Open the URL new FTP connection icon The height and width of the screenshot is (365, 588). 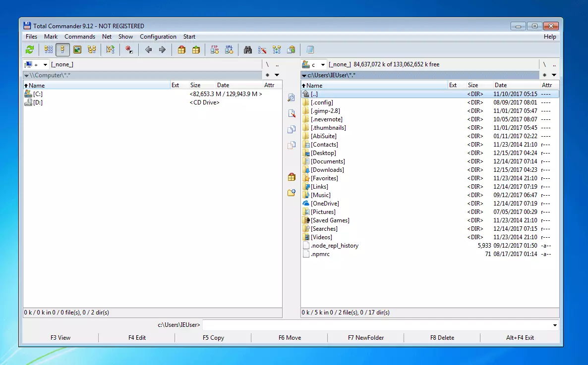(229, 50)
